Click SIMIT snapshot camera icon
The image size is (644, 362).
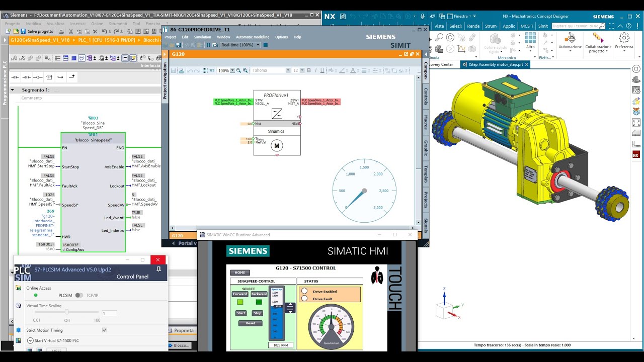(x=215, y=45)
